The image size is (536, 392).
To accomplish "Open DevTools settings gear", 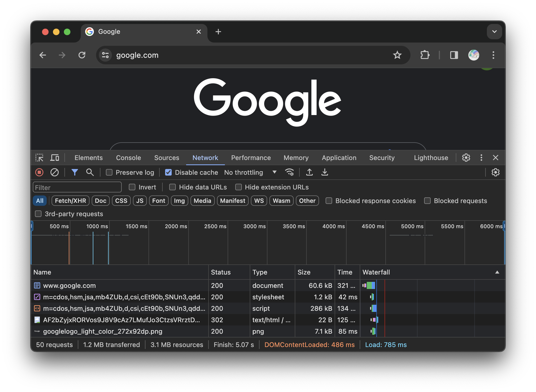I will pyautogui.click(x=466, y=158).
